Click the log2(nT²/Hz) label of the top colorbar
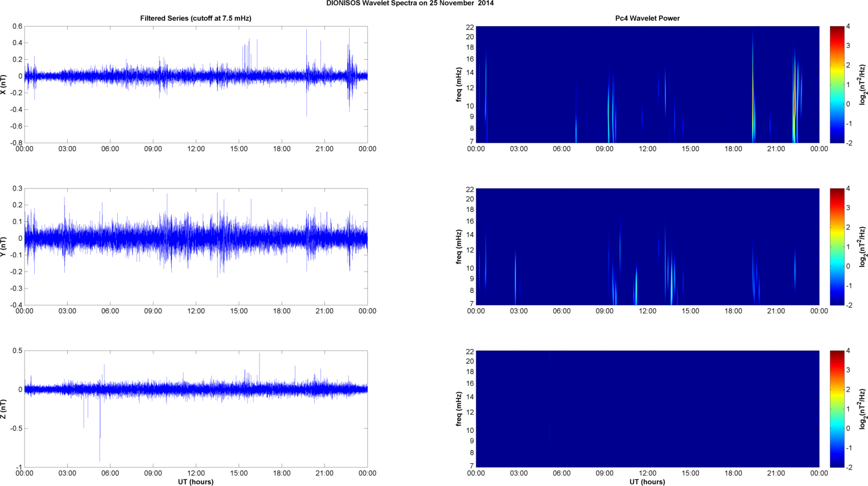 (x=863, y=84)
